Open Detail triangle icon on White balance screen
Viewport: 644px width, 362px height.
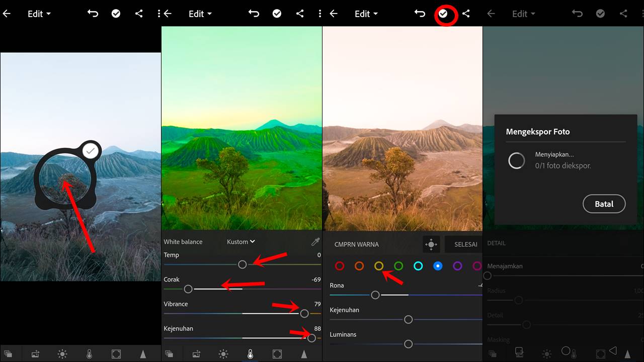pyautogui.click(x=304, y=354)
